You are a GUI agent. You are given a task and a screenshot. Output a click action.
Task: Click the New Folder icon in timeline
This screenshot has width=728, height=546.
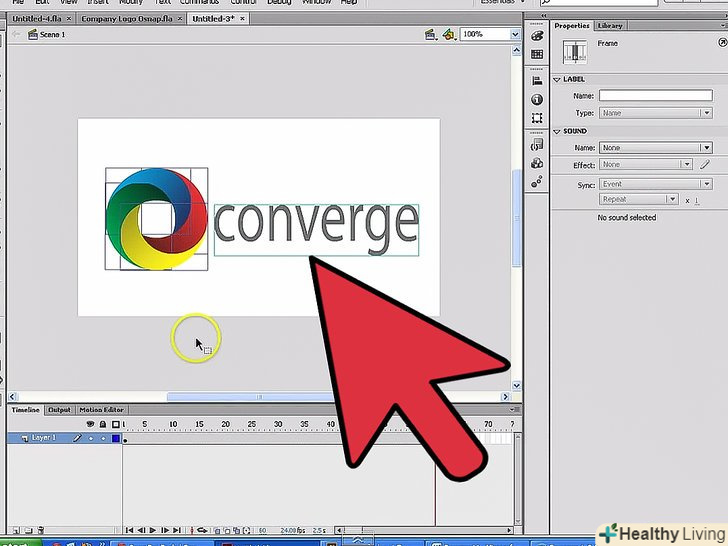coord(28,530)
